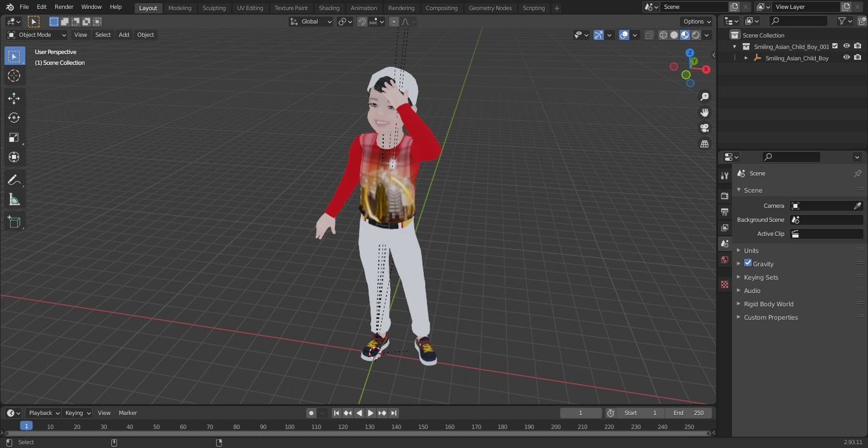Open the Render menu
Viewport: 868px width, 448px height.
(x=64, y=7)
